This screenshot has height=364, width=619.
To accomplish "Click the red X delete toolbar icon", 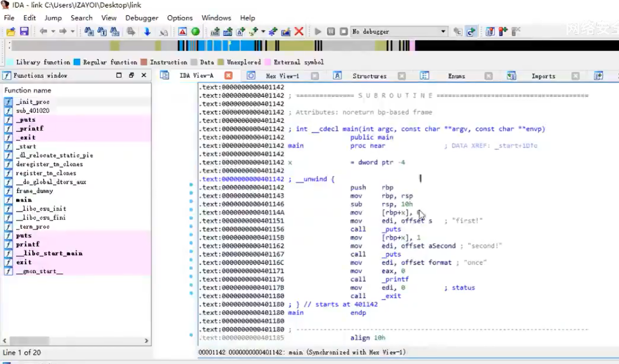I will [x=299, y=32].
